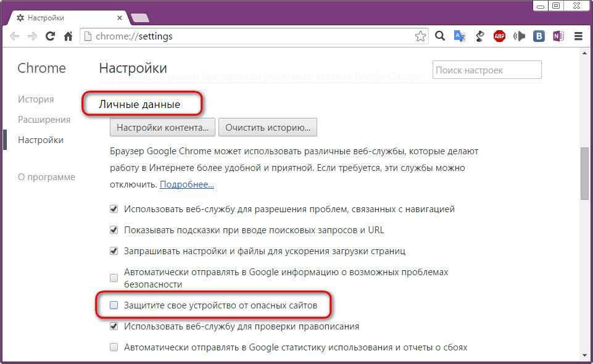Enable Защитите свое устройство от опасных сайтов
The width and height of the screenshot is (593, 364).
coord(114,305)
